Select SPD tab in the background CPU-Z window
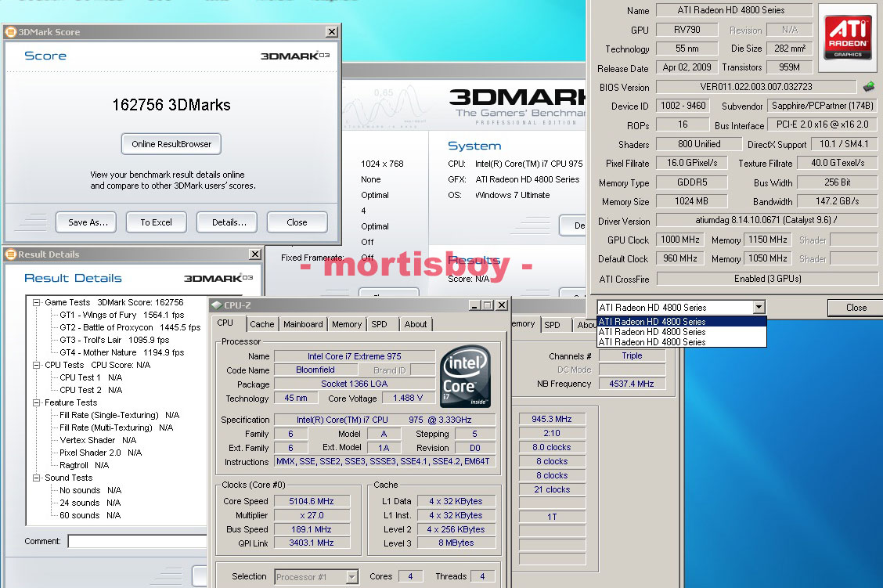The height and width of the screenshot is (588, 883). [553, 325]
